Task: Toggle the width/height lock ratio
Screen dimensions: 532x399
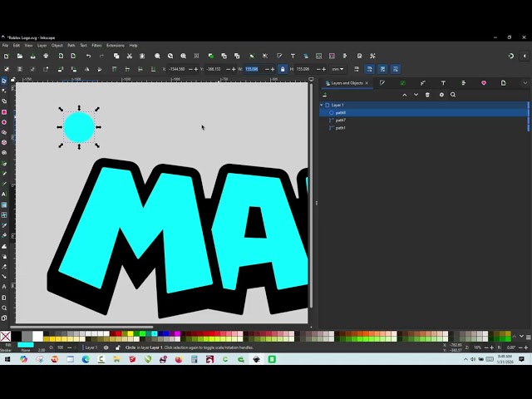Action: click(283, 69)
